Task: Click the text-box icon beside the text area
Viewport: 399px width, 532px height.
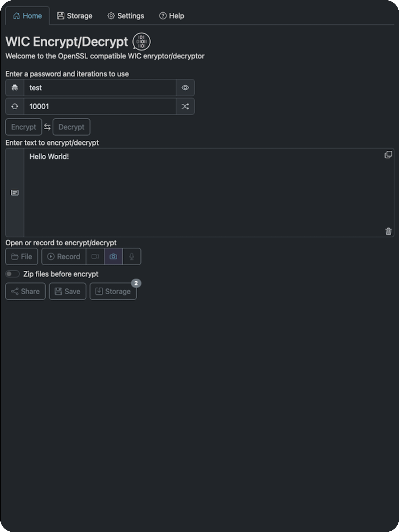Action: (x=15, y=192)
